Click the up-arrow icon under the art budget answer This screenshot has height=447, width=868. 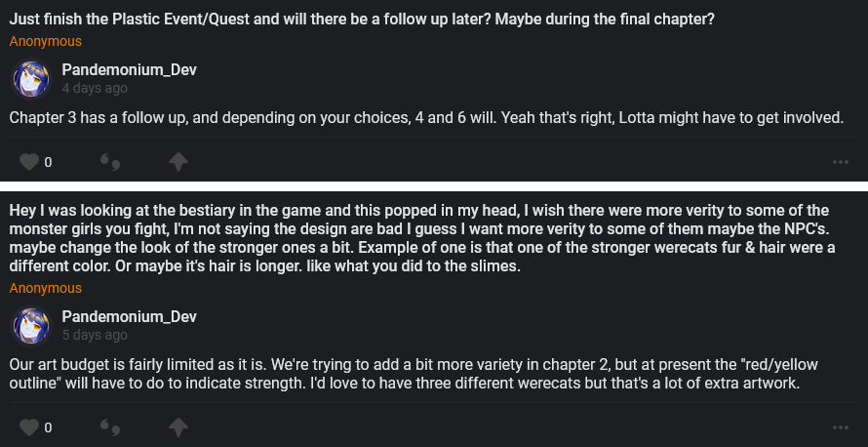178,427
